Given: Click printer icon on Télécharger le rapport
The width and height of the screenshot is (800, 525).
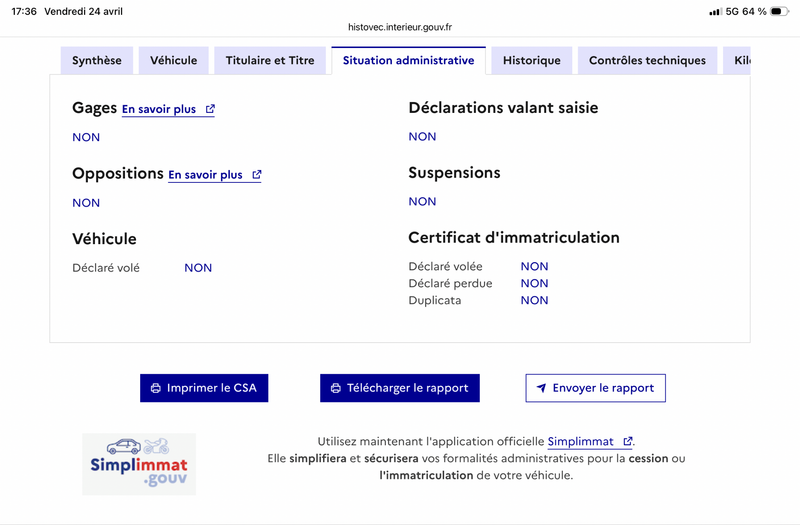Looking at the screenshot, I should [336, 388].
